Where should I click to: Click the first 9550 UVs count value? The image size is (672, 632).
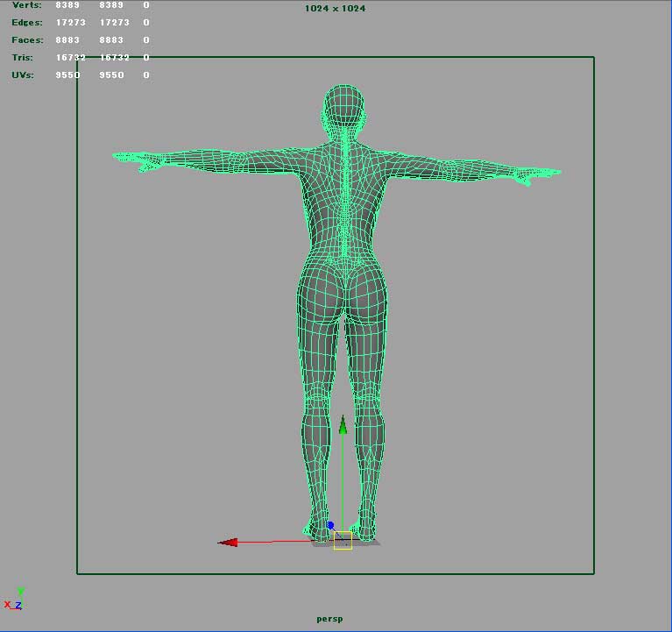pyautogui.click(x=67, y=75)
